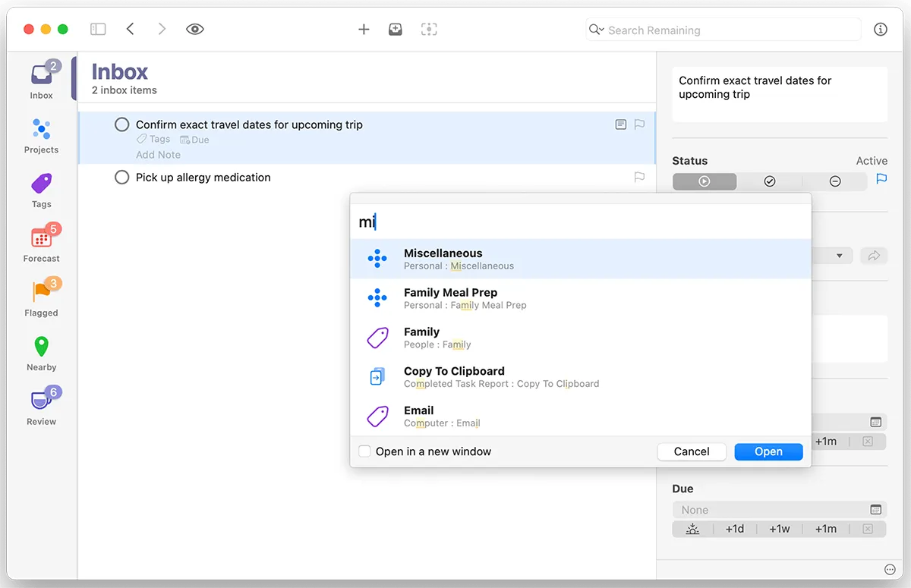Screen dimensions: 911x588
Task: Select the Family tag result
Action: (581, 338)
